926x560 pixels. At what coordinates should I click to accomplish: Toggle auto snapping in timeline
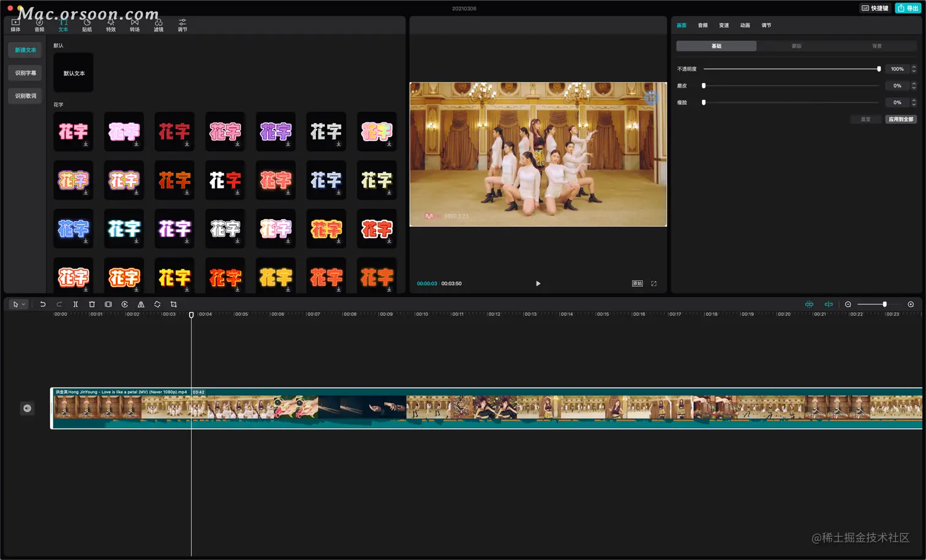coord(829,304)
